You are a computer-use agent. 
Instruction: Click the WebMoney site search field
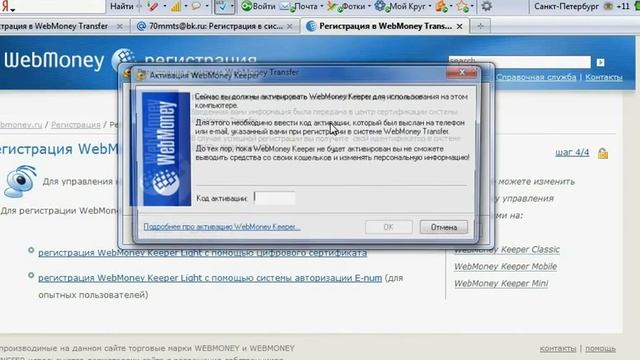519,62
